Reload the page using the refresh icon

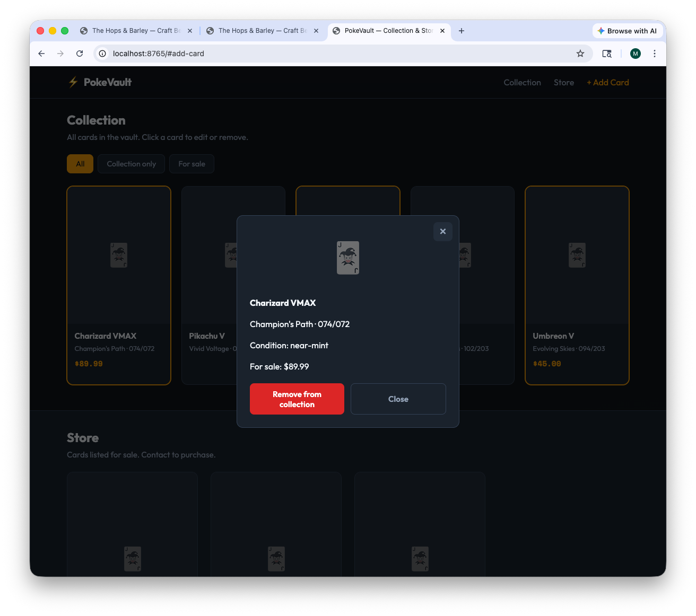coord(80,54)
